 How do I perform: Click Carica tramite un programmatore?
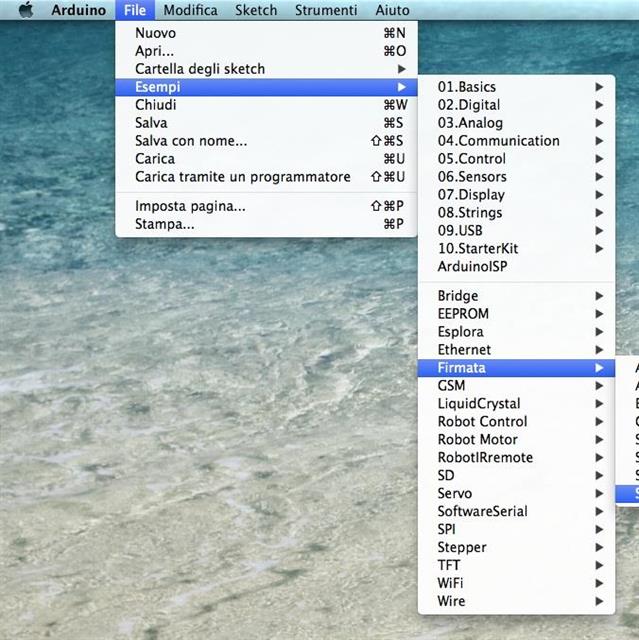(243, 177)
